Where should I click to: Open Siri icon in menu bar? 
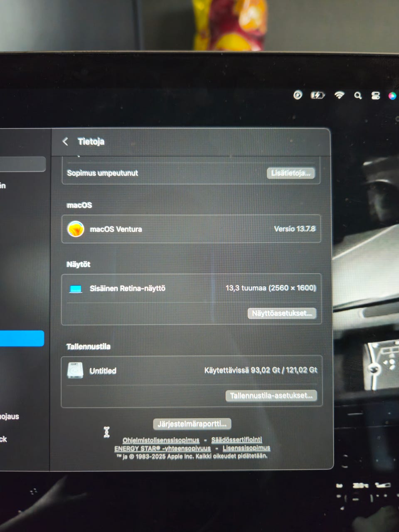click(392, 96)
